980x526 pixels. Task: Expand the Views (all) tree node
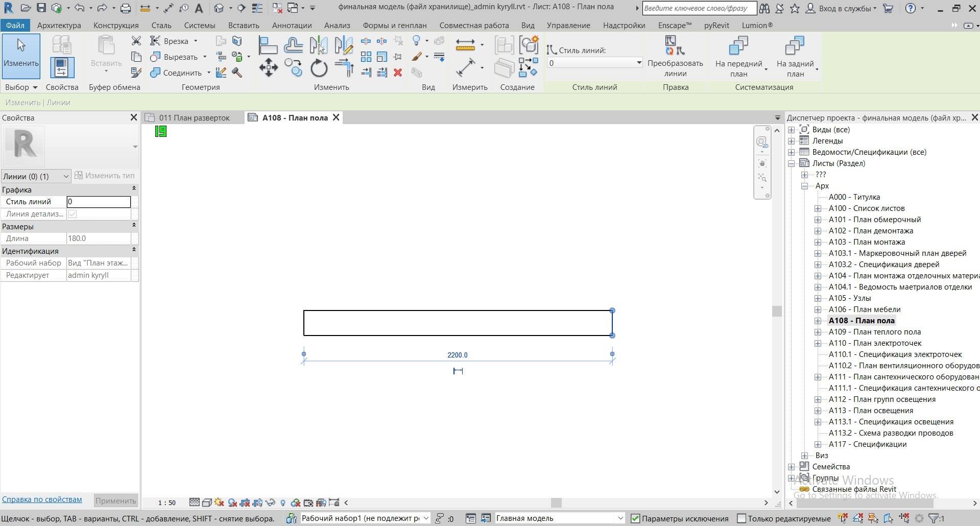791,130
